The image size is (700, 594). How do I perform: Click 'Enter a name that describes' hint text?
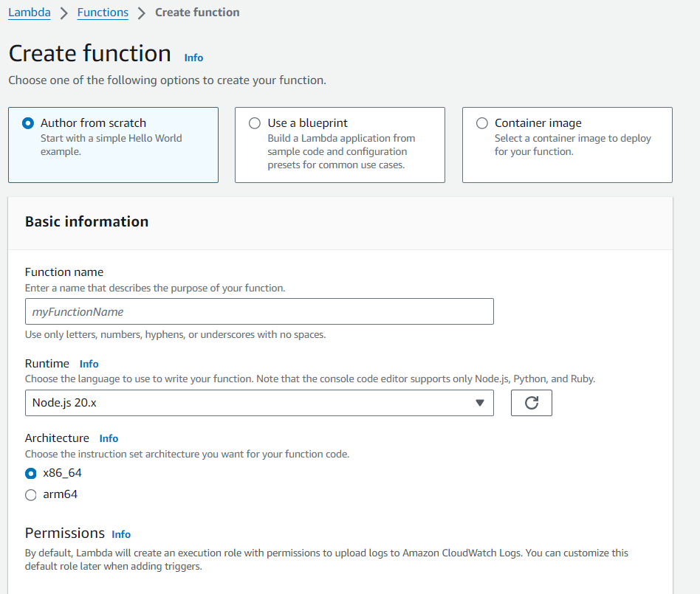155,289
